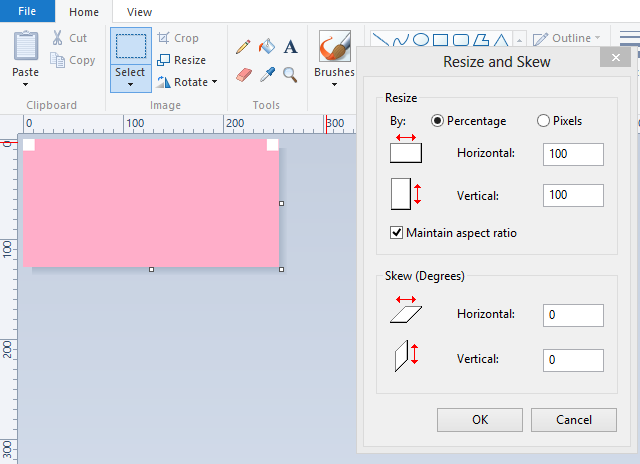Select the Percentage radio button

click(x=438, y=121)
